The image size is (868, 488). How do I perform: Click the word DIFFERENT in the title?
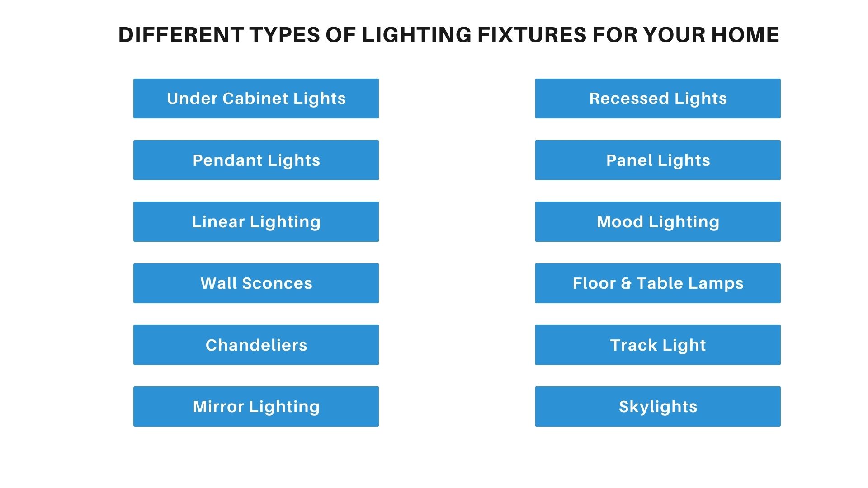[x=181, y=35]
